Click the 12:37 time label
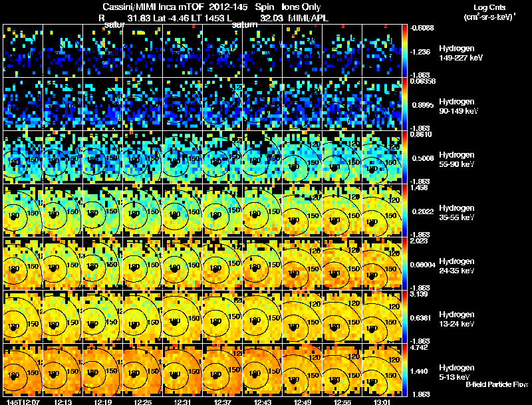 223,402
